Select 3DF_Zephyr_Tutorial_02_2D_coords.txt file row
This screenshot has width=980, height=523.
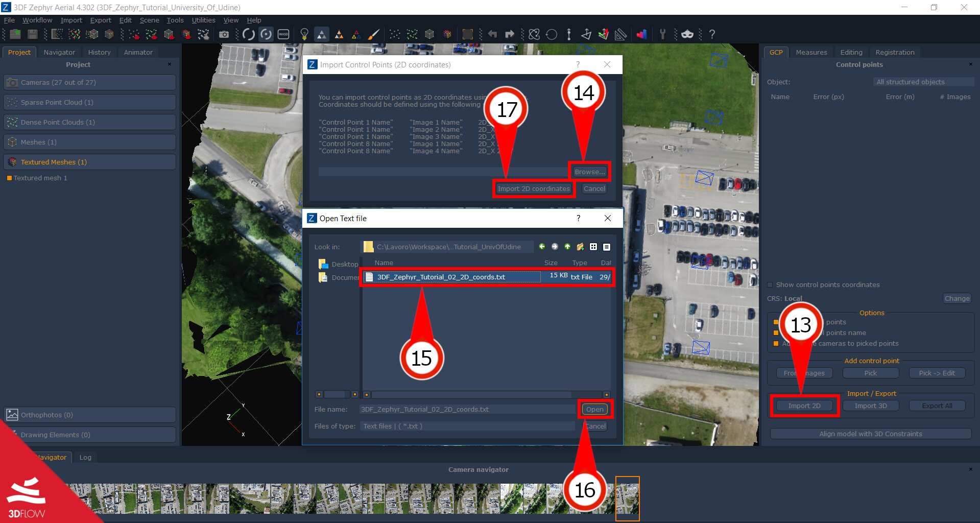click(487, 277)
